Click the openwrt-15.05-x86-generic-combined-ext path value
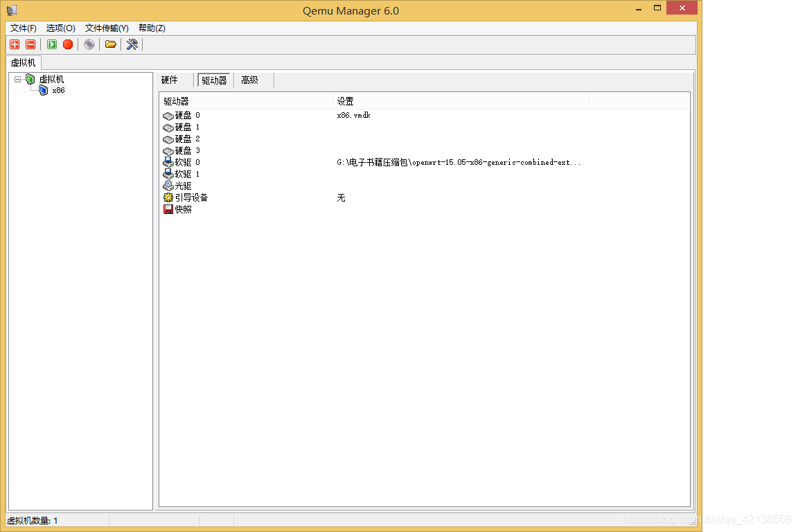Image resolution: width=798 pixels, height=532 pixels. pyautogui.click(x=459, y=162)
